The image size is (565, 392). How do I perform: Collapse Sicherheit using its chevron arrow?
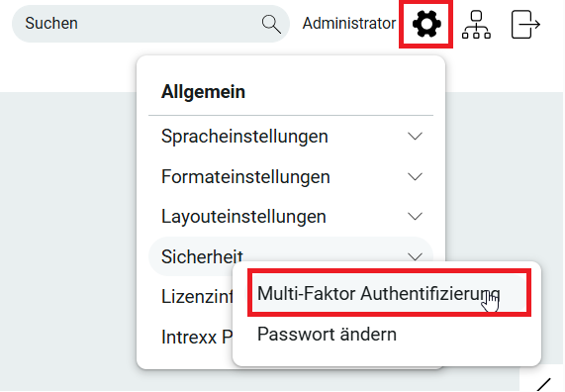(415, 256)
